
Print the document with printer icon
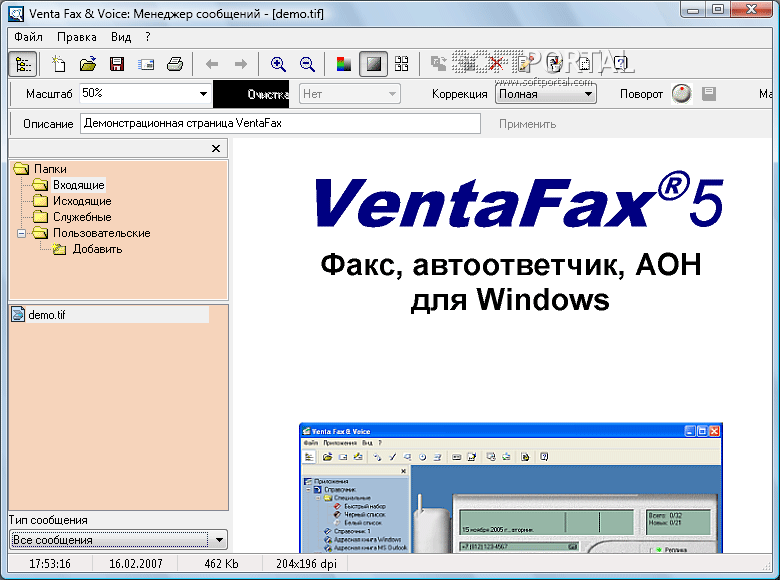(x=175, y=64)
